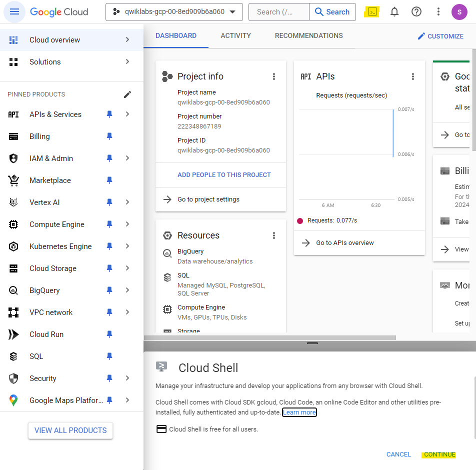This screenshot has height=470, width=476.
Task: Expand Compute Engine submenu chevron
Action: (127, 224)
